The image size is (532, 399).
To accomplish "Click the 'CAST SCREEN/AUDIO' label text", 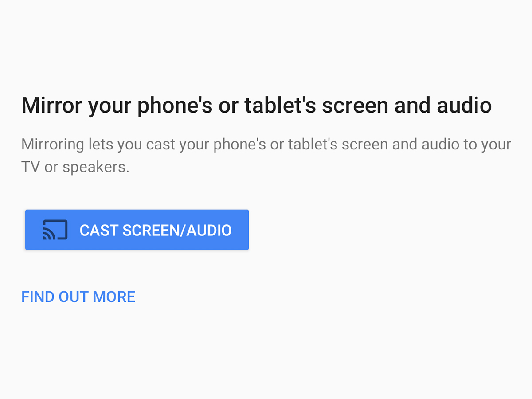I will click(156, 230).
